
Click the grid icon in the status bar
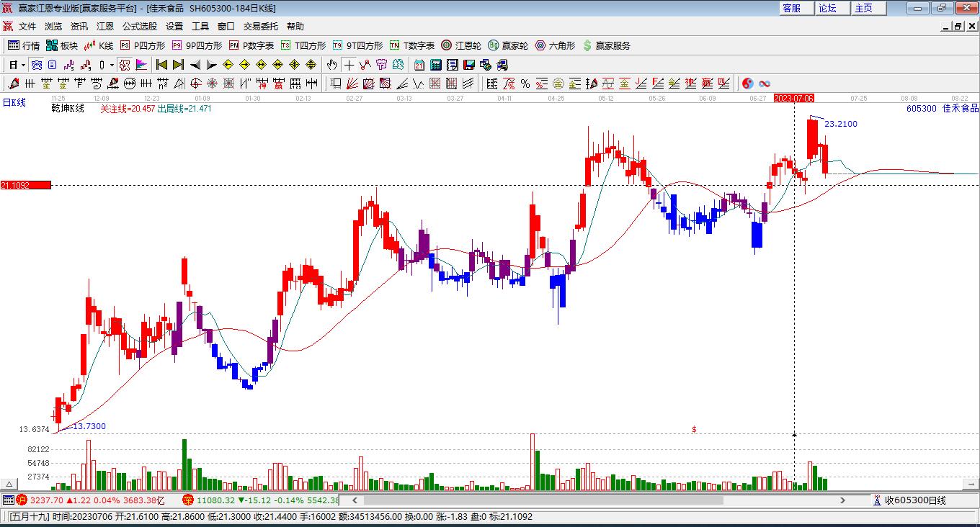tap(8, 500)
